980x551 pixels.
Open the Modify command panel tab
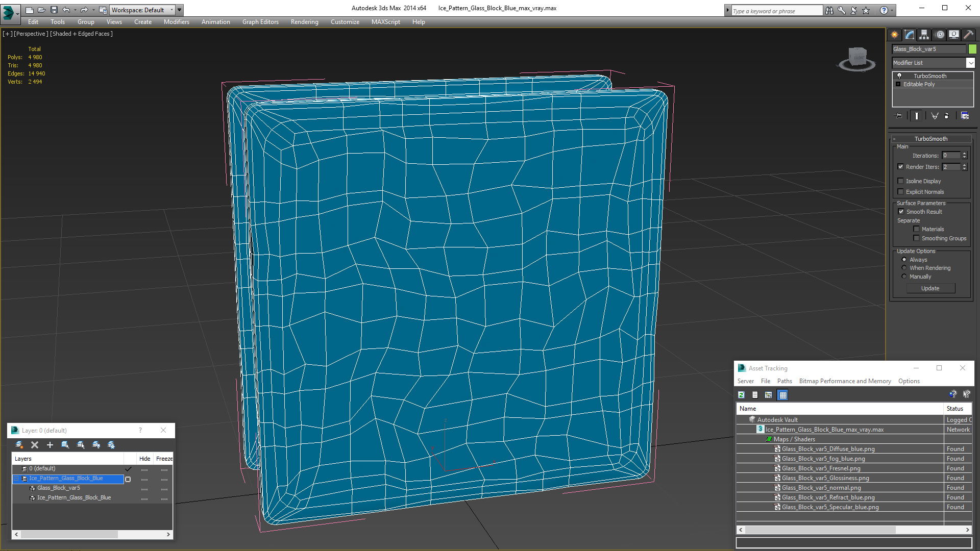(910, 35)
